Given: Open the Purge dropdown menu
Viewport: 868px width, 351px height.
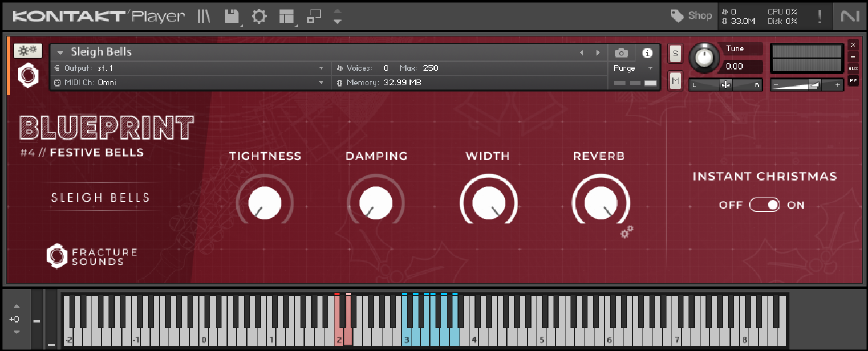Looking at the screenshot, I should click(x=633, y=68).
